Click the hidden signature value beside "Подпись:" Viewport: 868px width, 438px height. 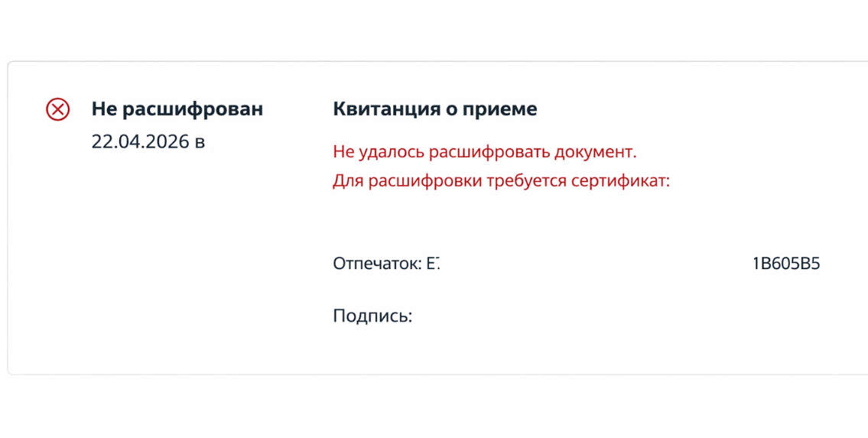click(558, 316)
